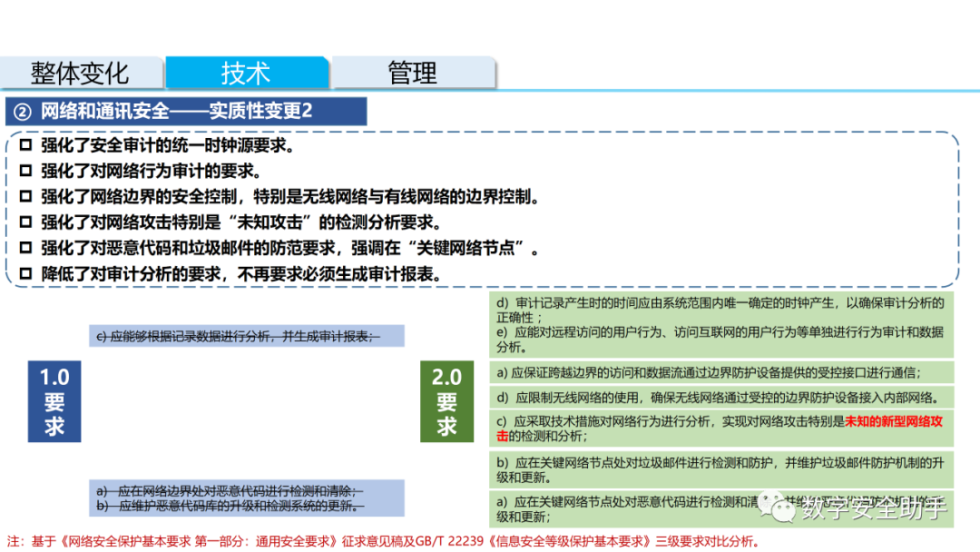Screen dimensions: 980x552
Task: Select the 技术 tab
Action: 246,73
